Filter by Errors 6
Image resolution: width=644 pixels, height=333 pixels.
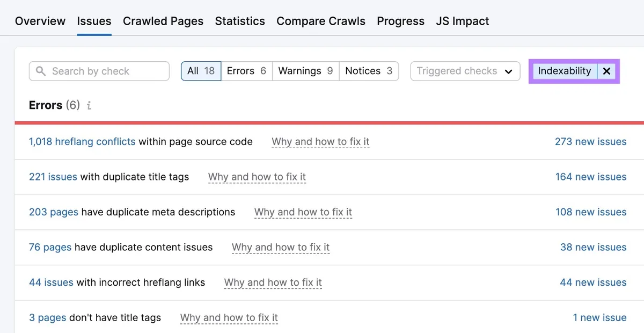point(246,71)
